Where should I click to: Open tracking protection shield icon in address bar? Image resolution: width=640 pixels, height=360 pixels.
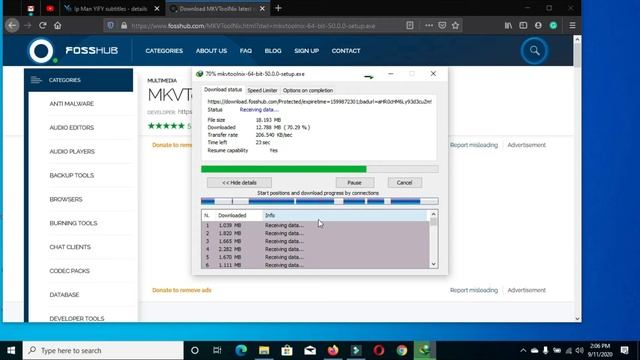(x=111, y=25)
